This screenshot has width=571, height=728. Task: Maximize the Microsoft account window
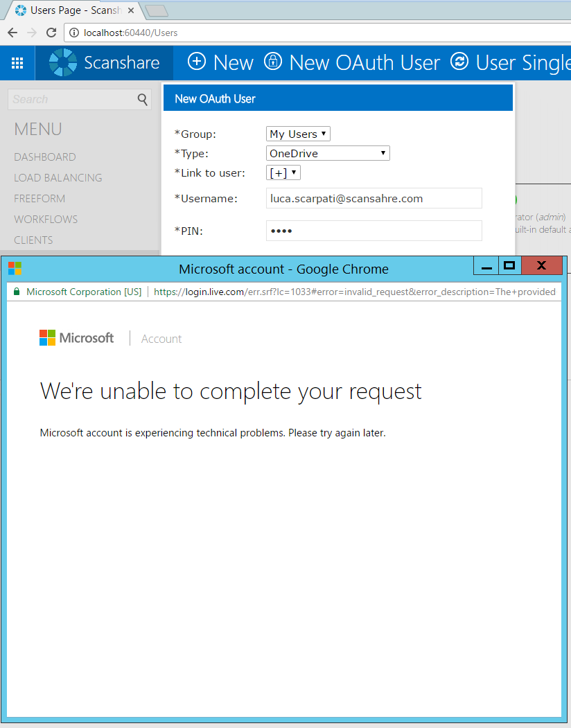coord(509,266)
